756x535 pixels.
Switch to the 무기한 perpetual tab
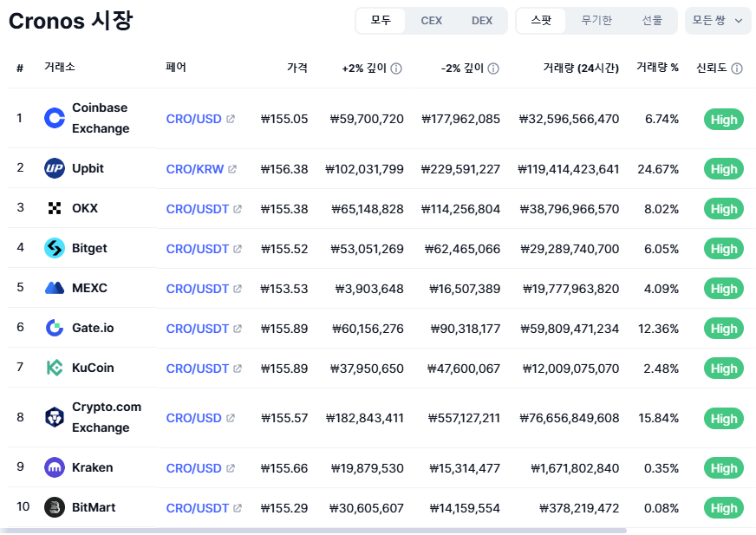pyautogui.click(x=596, y=21)
